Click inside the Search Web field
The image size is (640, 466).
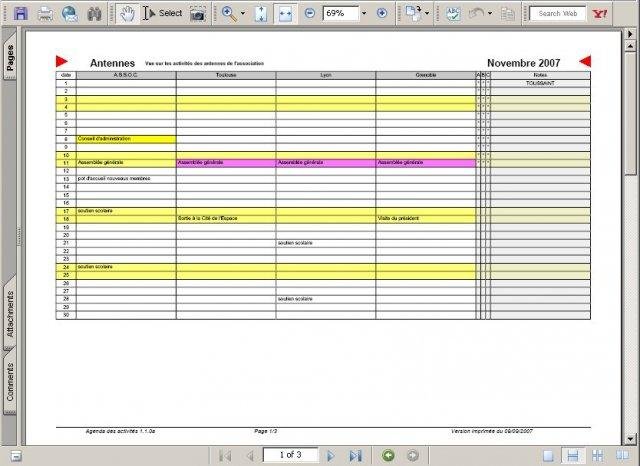(558, 13)
